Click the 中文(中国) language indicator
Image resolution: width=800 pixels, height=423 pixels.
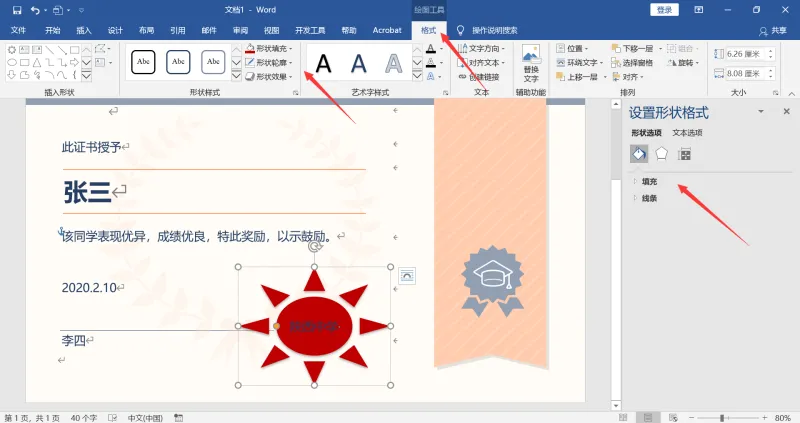[145, 418]
